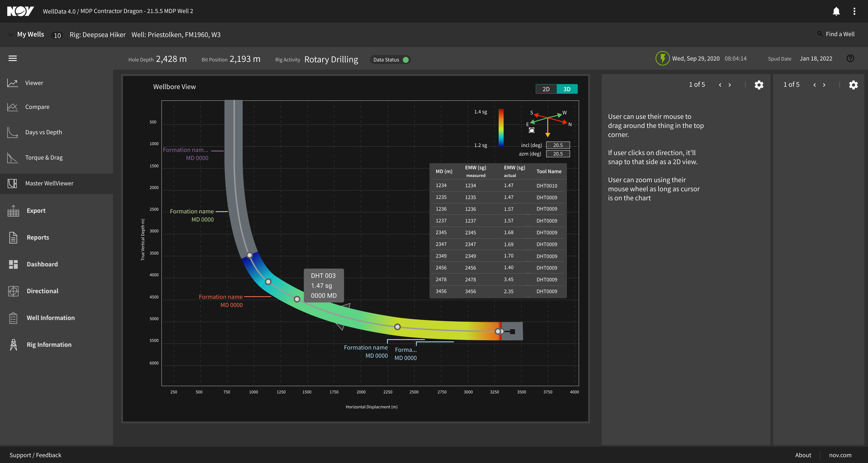868x463 pixels.
Task: Click the Viewer chart icon
Action: [x=12, y=83]
